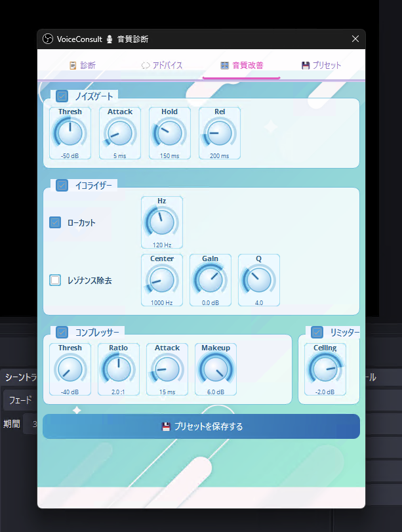
Task: Click the equalizer Gain knob
Action: (x=211, y=280)
